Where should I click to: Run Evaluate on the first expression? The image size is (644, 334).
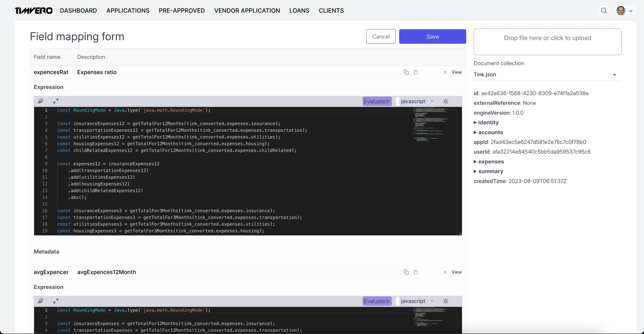pyautogui.click(x=377, y=101)
